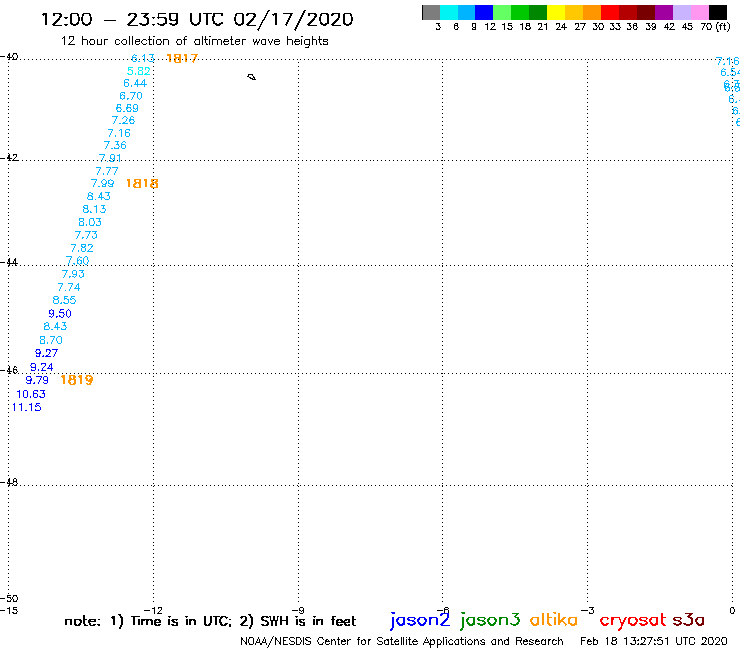Screen dimensions: 740x650
Task: Select the 10.63 wave height reading
Action: coord(31,394)
